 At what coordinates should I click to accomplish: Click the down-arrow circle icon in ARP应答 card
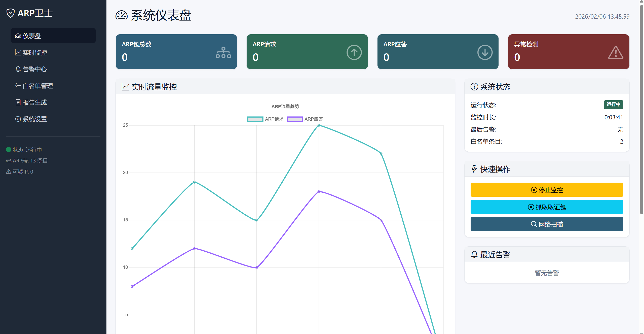(x=485, y=52)
